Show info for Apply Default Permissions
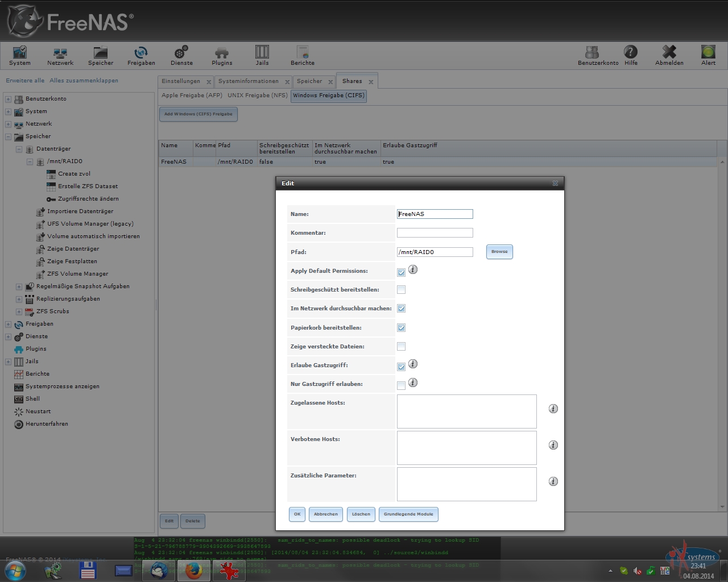728x582 pixels. 413,269
